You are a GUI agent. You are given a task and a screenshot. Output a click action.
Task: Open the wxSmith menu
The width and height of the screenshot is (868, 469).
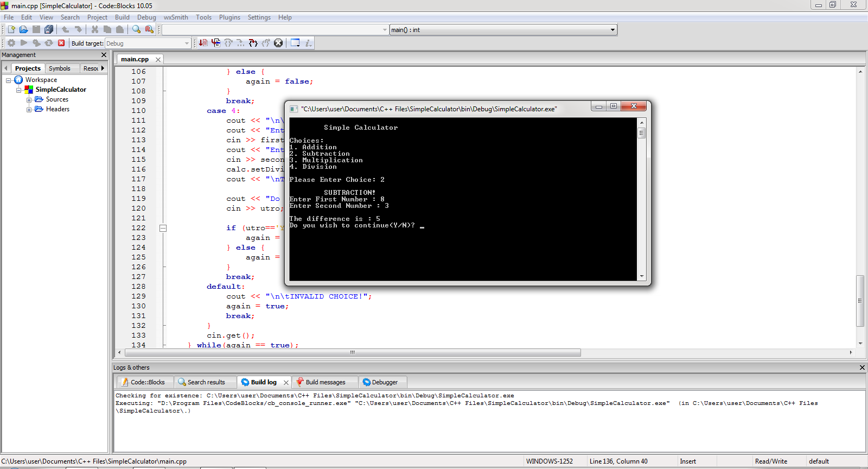click(176, 17)
